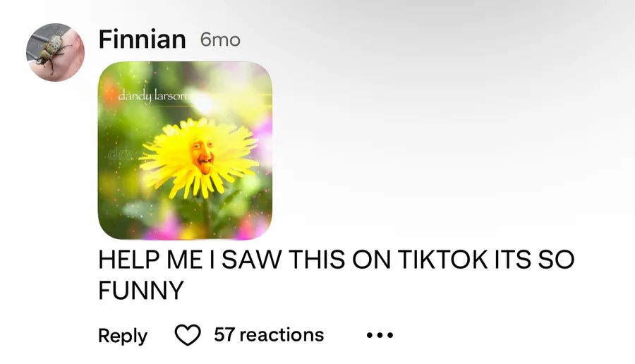Like Finnian's comment with the heart icon
The width and height of the screenshot is (635, 364).
pos(188,335)
